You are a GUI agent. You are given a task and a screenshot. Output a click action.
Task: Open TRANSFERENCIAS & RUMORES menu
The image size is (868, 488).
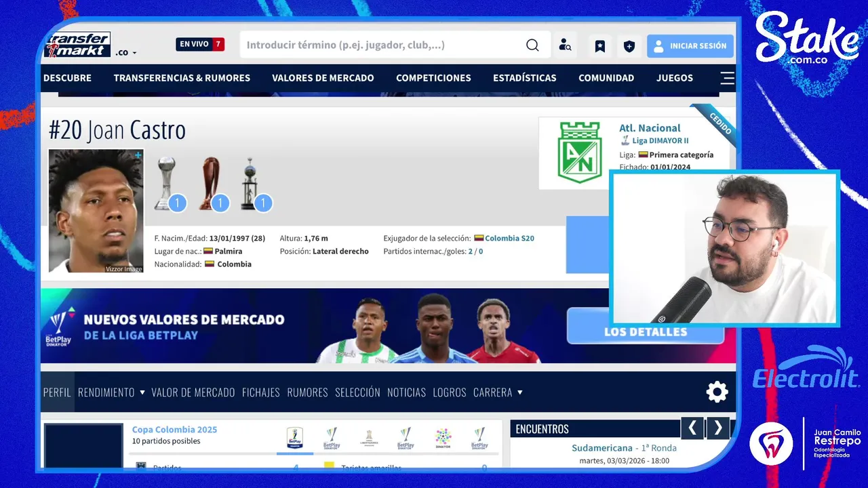(182, 78)
